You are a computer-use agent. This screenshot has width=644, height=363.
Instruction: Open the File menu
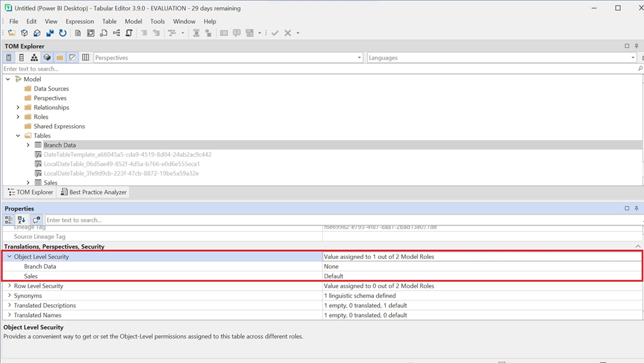point(14,21)
